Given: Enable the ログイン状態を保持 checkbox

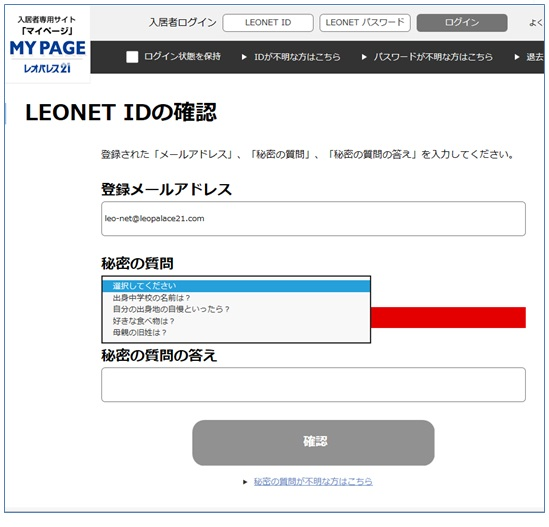Looking at the screenshot, I should (x=132, y=57).
